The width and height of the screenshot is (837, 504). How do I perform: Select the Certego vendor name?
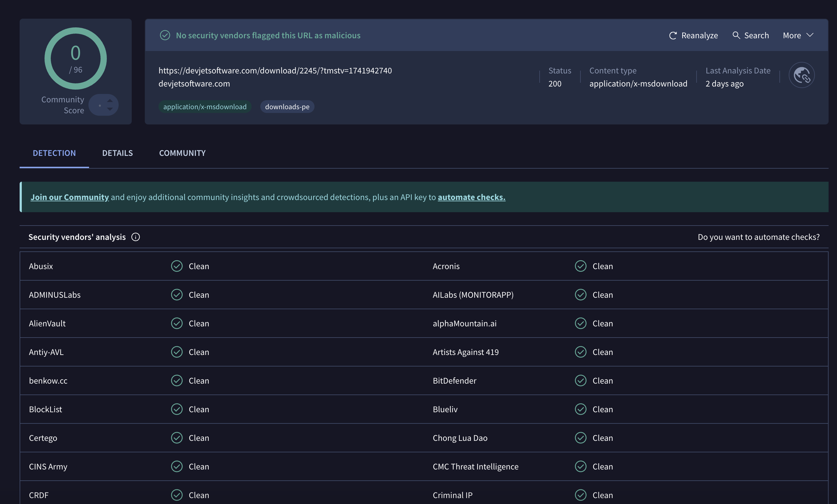pos(43,438)
